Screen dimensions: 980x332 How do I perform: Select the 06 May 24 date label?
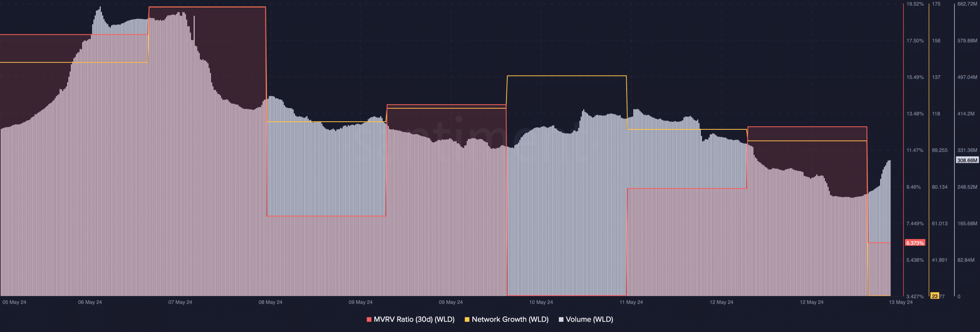[x=90, y=302]
